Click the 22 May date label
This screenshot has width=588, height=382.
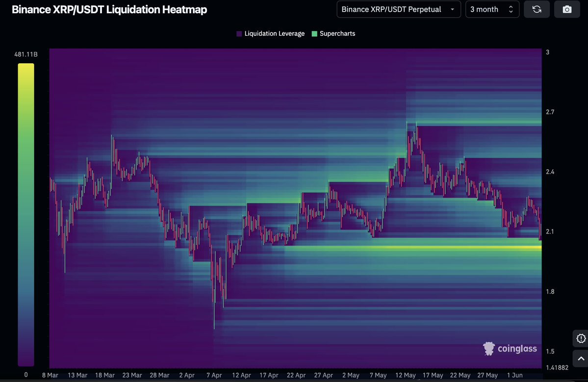[460, 375]
